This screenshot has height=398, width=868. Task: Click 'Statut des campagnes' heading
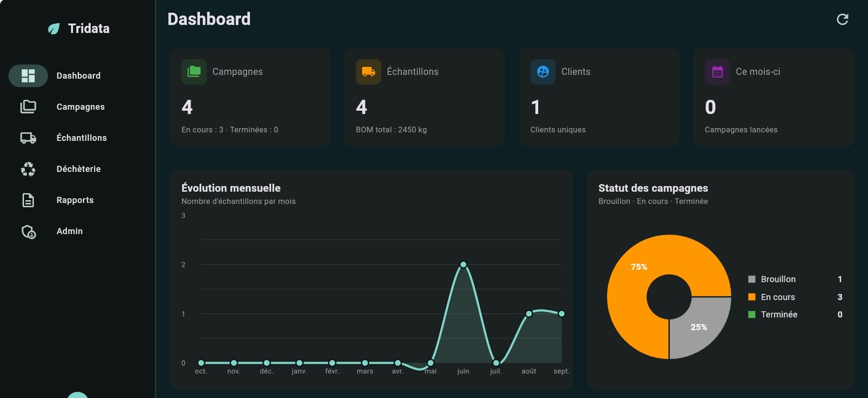tap(653, 188)
